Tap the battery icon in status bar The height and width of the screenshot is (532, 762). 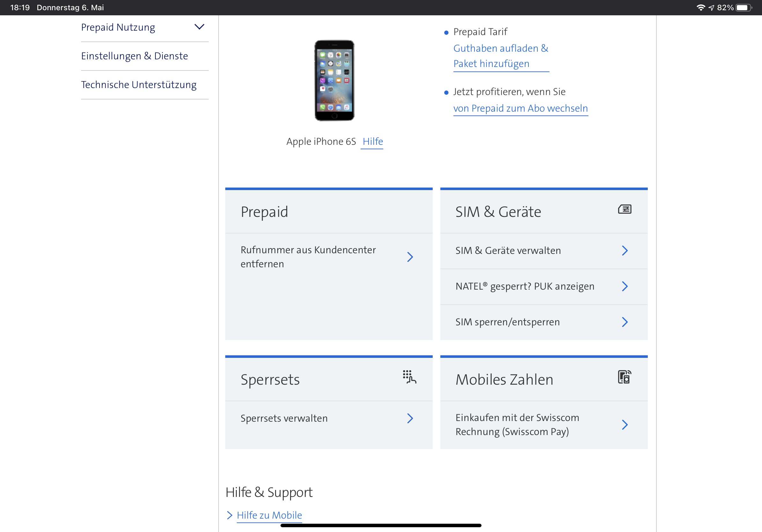pyautogui.click(x=743, y=8)
